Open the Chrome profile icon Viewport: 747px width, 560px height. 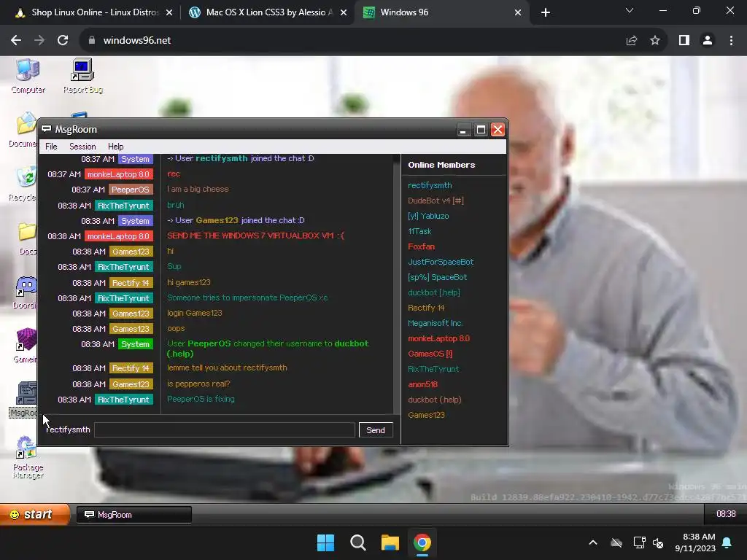click(708, 41)
